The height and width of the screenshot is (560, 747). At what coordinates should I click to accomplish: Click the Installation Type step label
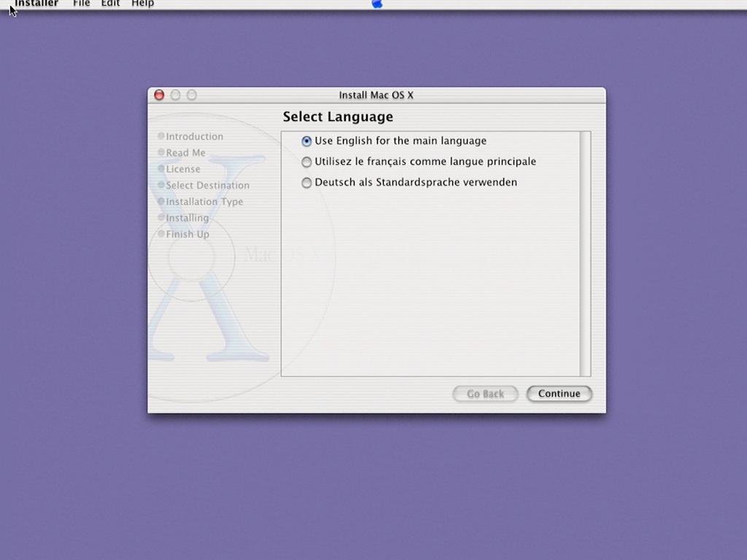[x=204, y=201]
